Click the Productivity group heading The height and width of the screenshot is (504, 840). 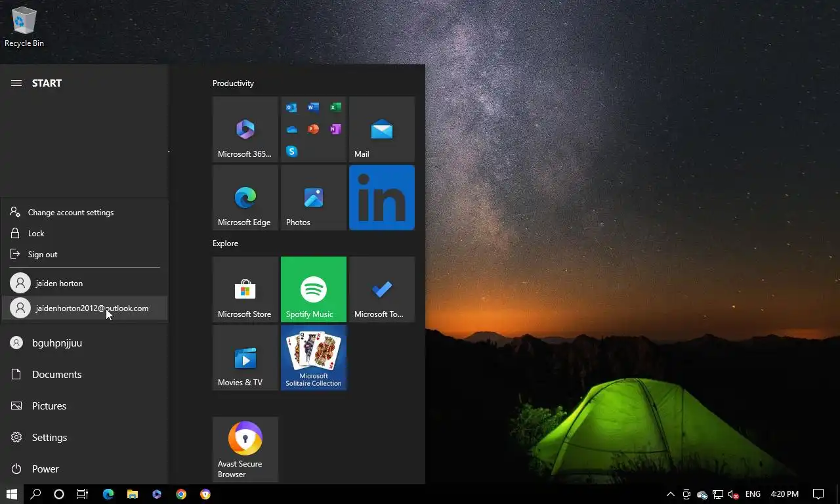[233, 83]
